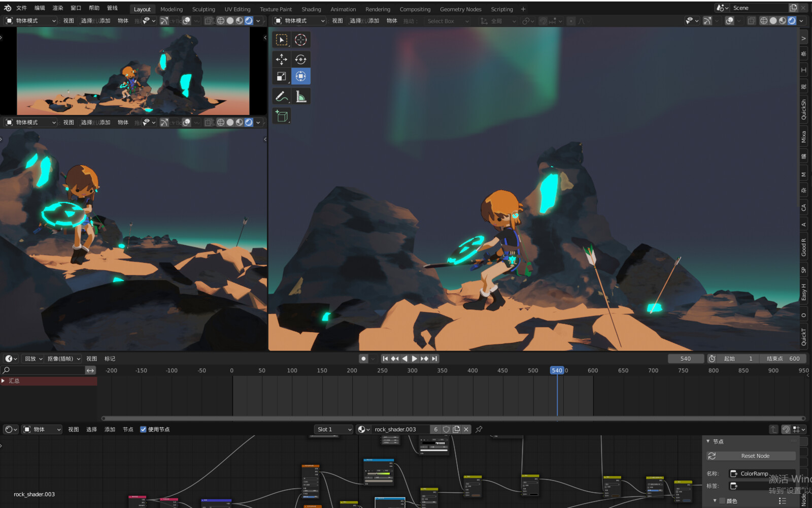Viewport: 812px width, 508px height.
Task: Switch main viewport to solid shading
Action: pos(773,21)
